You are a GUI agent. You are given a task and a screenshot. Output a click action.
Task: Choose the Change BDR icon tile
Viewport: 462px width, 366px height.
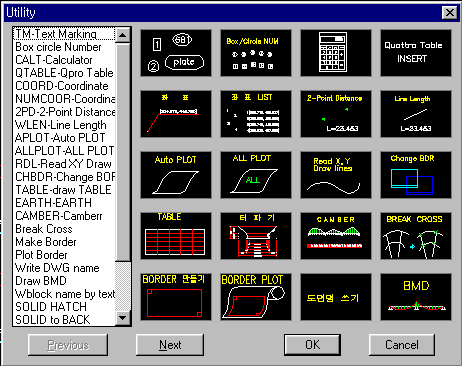416,175
